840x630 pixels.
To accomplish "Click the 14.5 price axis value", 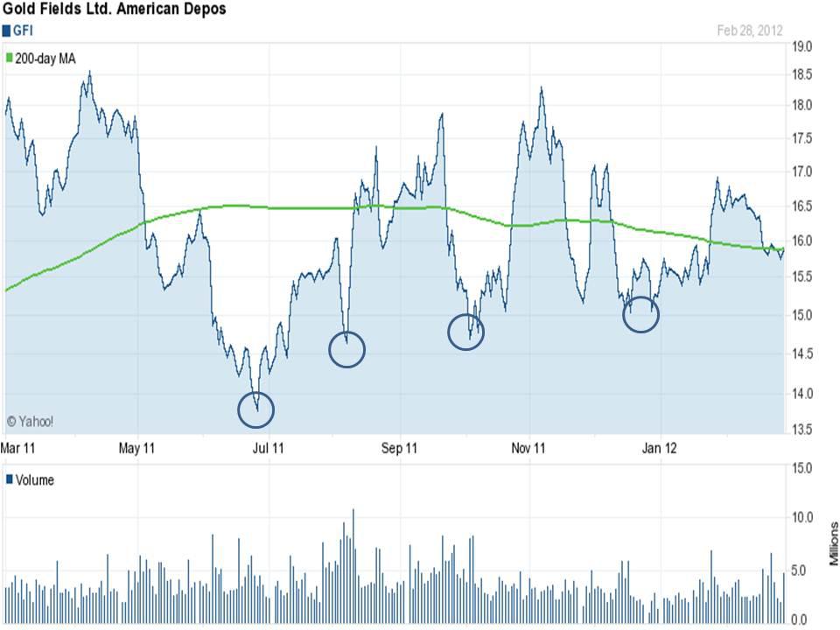I will [x=802, y=353].
